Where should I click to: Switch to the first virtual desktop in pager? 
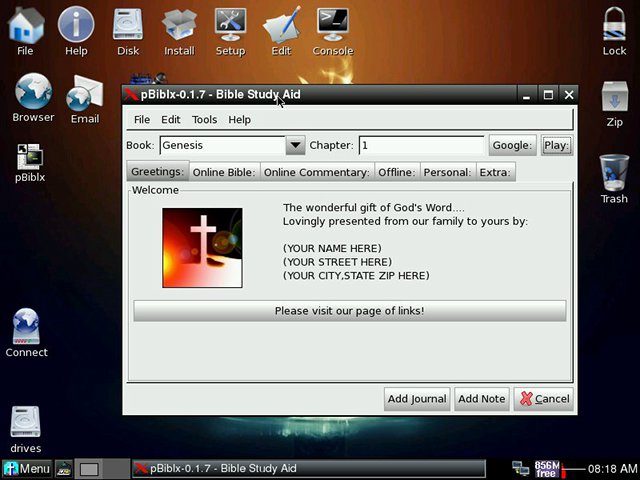coord(89,469)
